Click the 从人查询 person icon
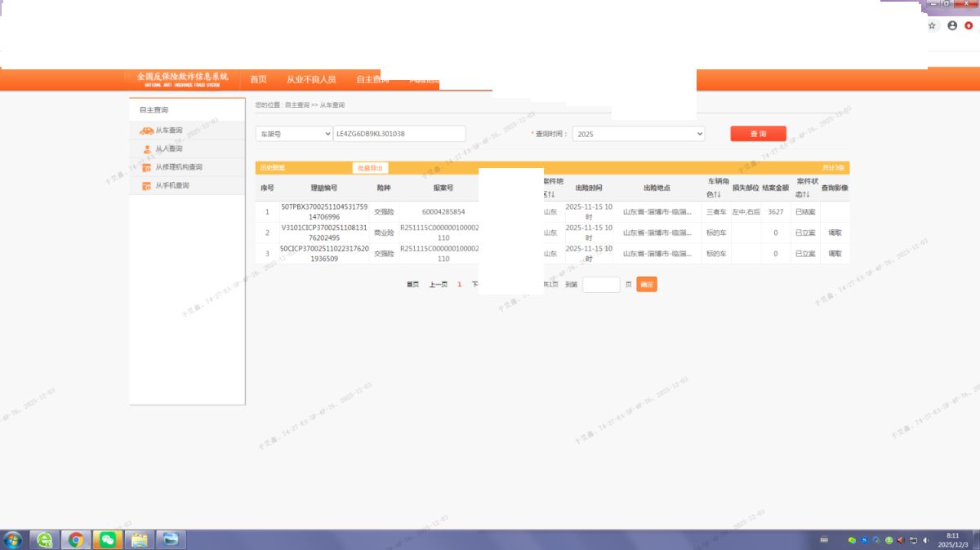 coord(147,149)
